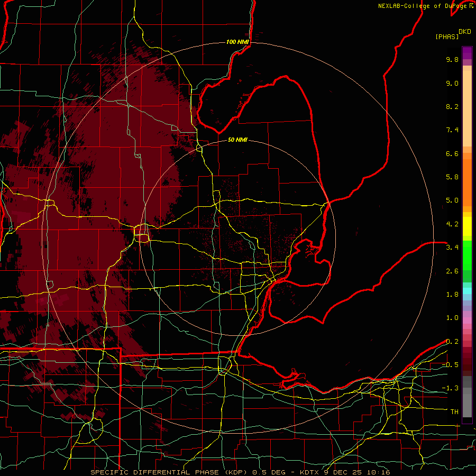The width and height of the screenshot is (476, 476).
Task: Click the 100 NMI range ring label
Action: point(237,42)
